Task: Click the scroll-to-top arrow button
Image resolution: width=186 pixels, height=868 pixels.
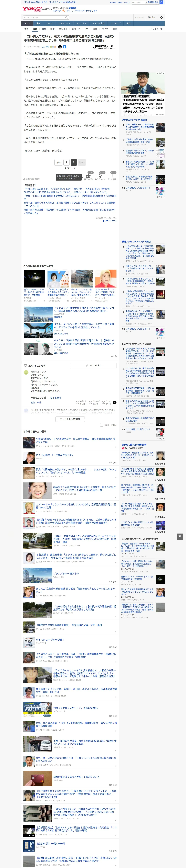Action: pos(180,536)
